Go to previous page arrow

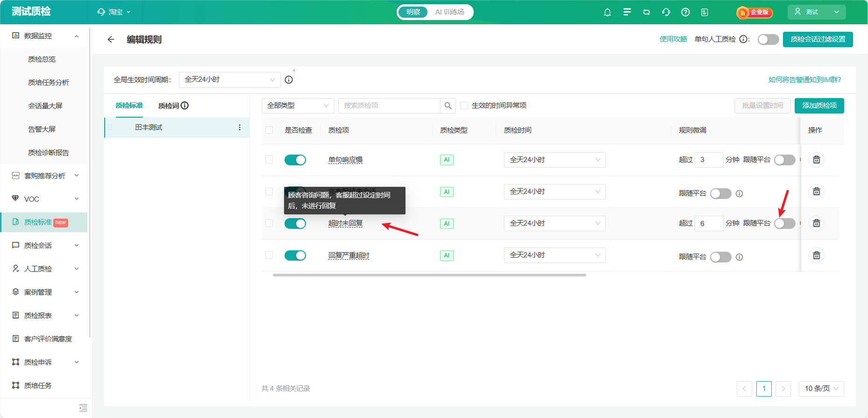744,389
